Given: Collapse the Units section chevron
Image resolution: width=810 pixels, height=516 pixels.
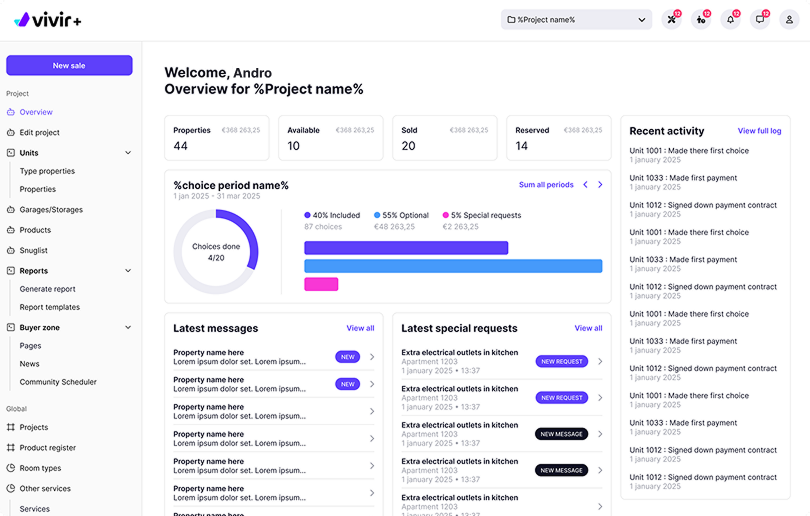Looking at the screenshot, I should click(128, 153).
